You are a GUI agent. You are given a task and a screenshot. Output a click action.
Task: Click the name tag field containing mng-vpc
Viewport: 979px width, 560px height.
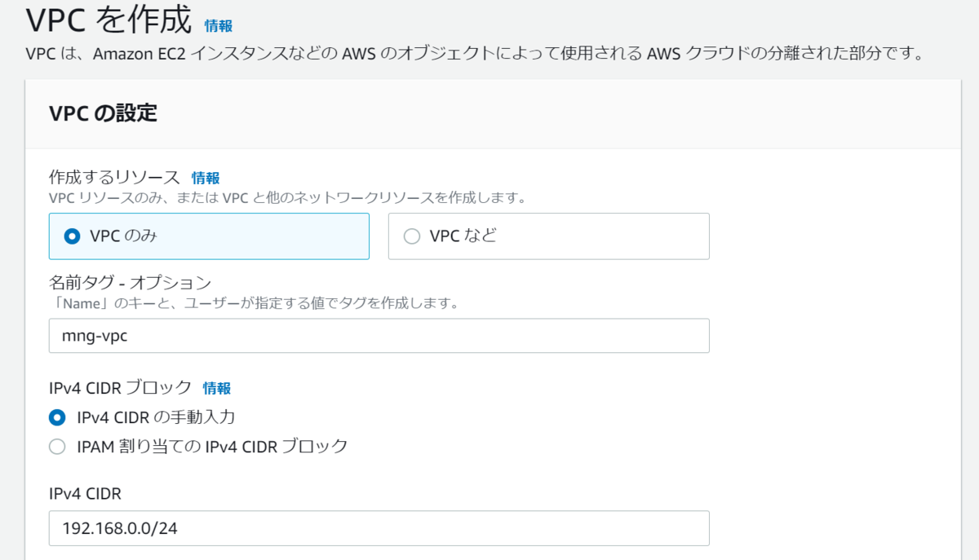click(x=379, y=336)
